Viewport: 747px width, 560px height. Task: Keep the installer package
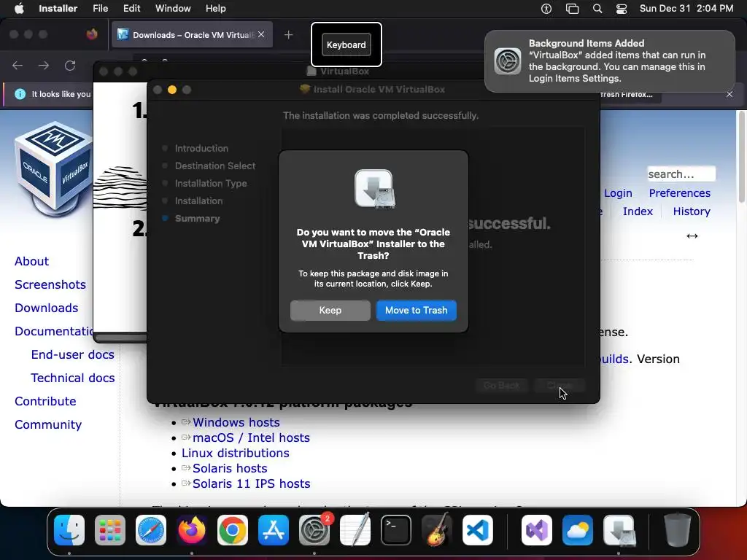330,310
